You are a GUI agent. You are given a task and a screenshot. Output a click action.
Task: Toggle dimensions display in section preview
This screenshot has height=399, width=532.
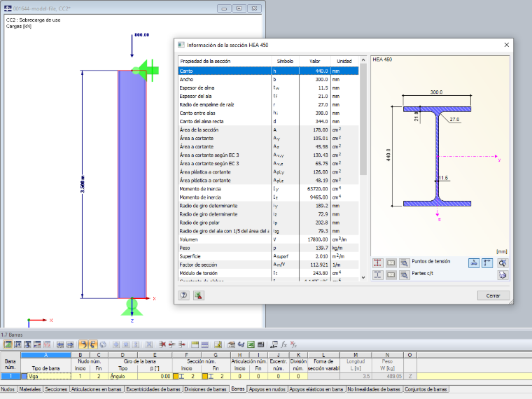(474, 262)
